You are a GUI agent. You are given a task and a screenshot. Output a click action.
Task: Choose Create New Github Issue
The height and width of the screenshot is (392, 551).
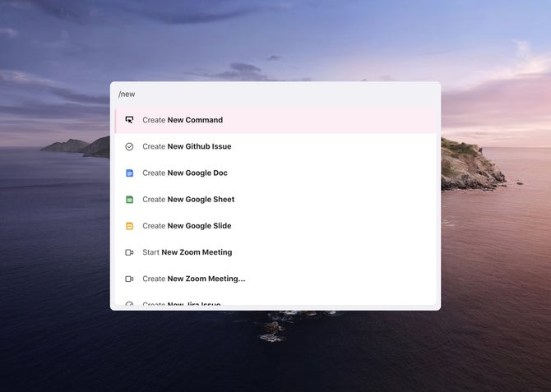275,146
